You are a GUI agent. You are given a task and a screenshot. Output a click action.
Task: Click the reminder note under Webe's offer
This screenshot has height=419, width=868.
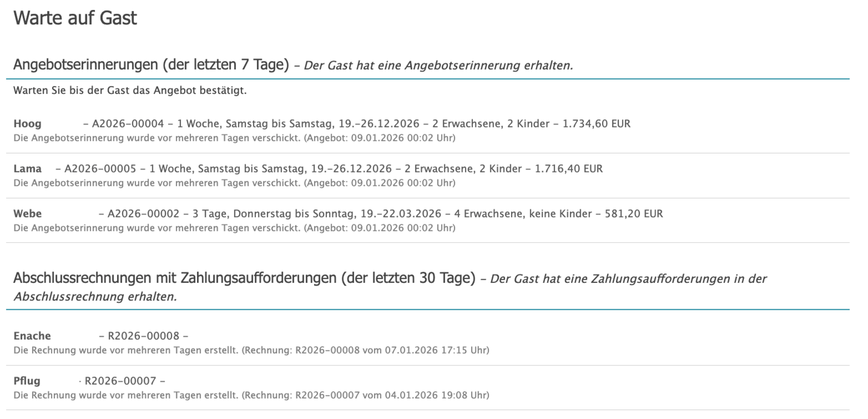click(234, 228)
